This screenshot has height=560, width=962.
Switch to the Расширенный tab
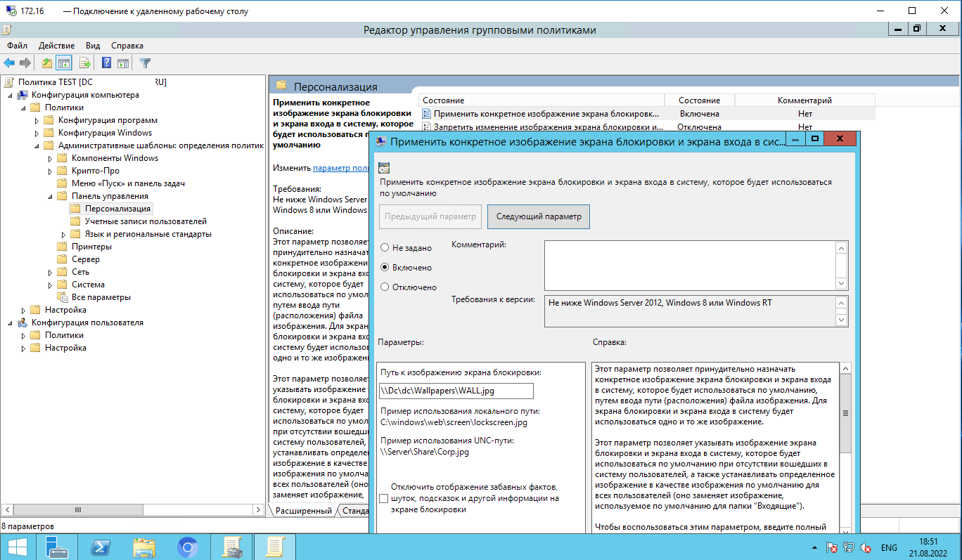point(303,511)
